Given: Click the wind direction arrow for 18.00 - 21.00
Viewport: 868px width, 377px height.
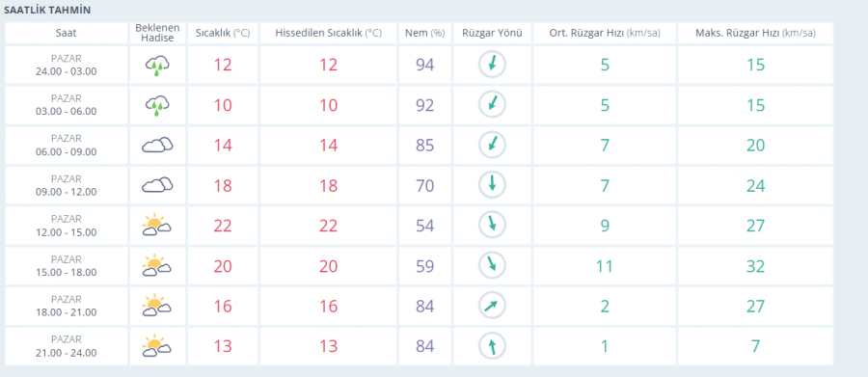Looking at the screenshot, I should (x=492, y=307).
